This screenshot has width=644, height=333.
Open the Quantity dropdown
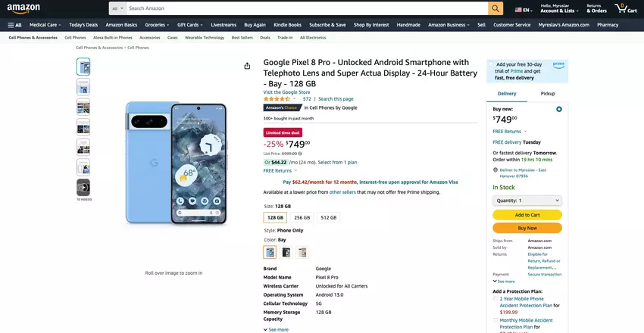[x=527, y=201]
